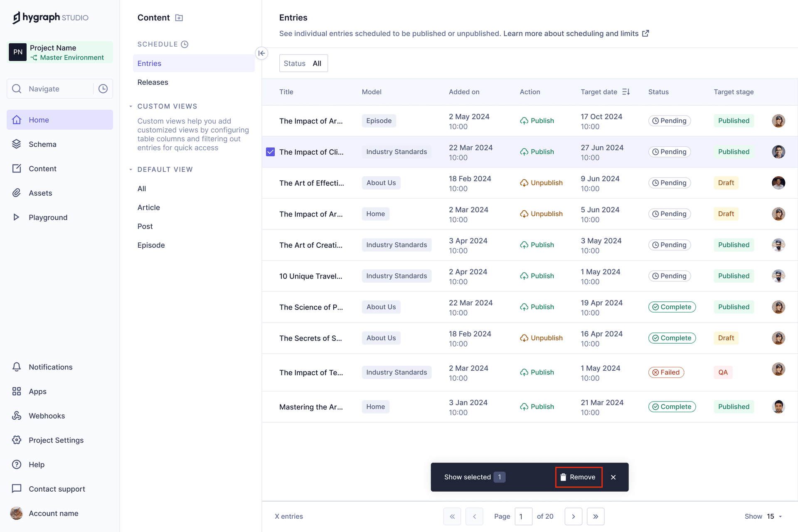
Task: Click Show selected 1 button
Action: coord(475,477)
